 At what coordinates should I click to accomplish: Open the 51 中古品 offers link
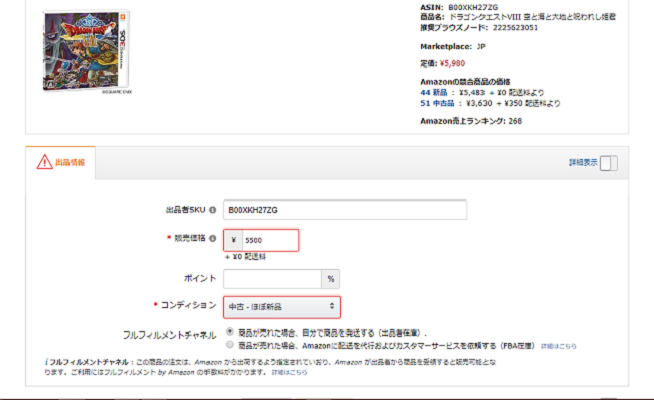tap(437, 103)
